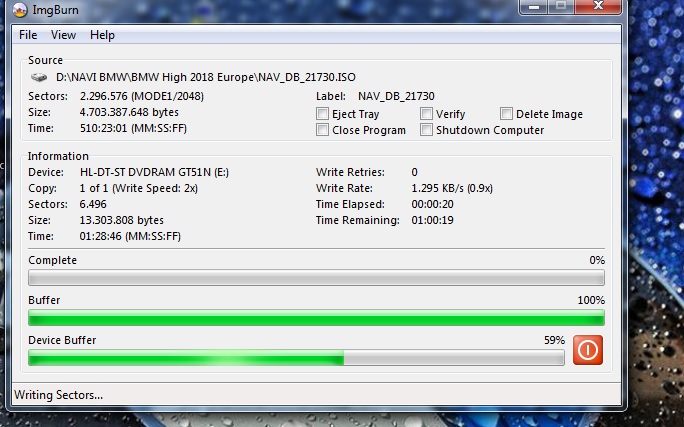Screen dimensions: 684x427
Task: Click the Device Buffer progress bar
Action: 296,358
